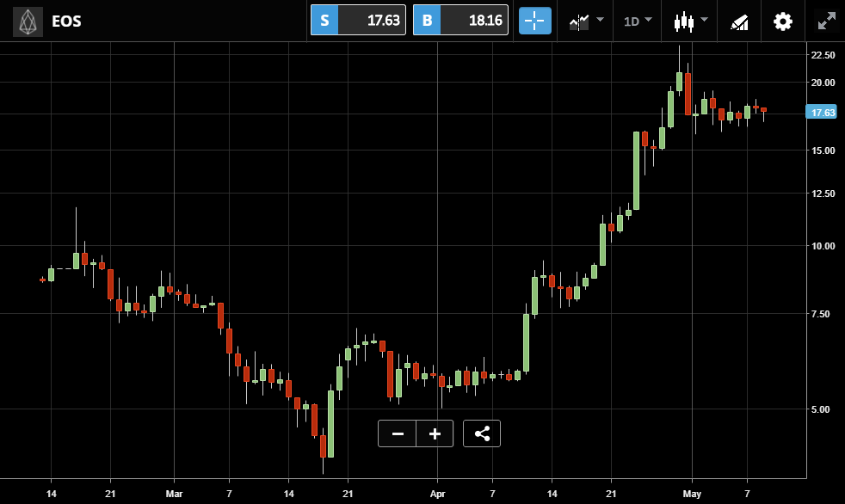Click the EOS coin logo icon
845x504 pixels.
28,22
